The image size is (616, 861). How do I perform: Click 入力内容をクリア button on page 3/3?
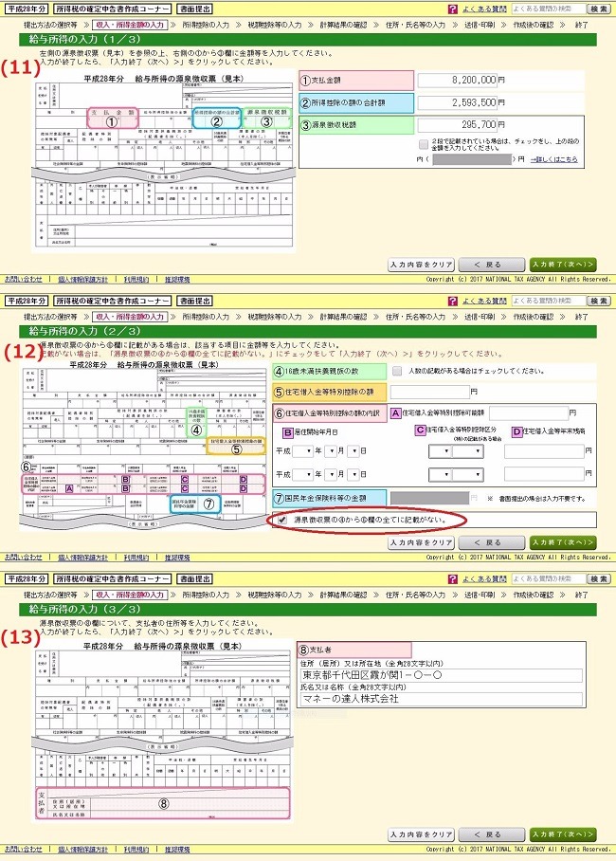pyautogui.click(x=421, y=834)
